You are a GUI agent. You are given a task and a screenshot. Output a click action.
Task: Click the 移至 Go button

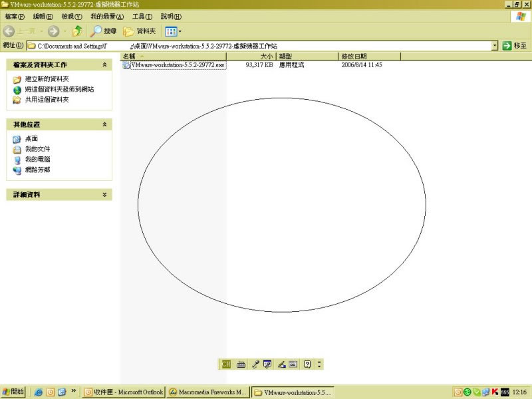(x=514, y=45)
